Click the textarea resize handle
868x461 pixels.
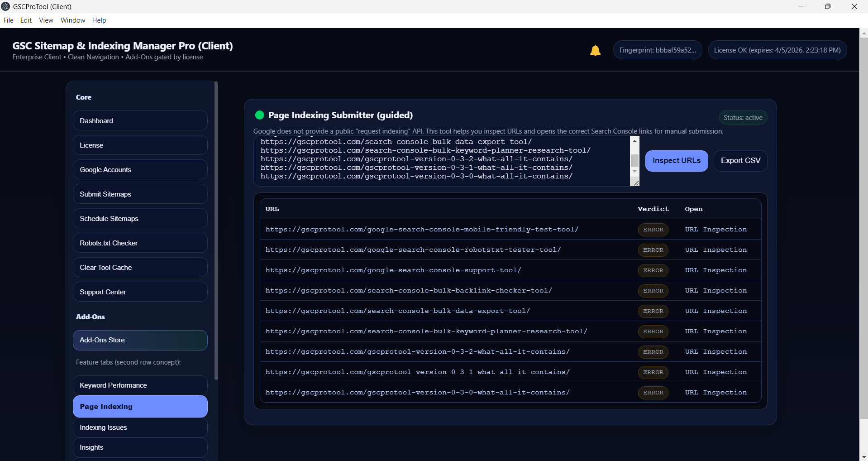(636, 183)
